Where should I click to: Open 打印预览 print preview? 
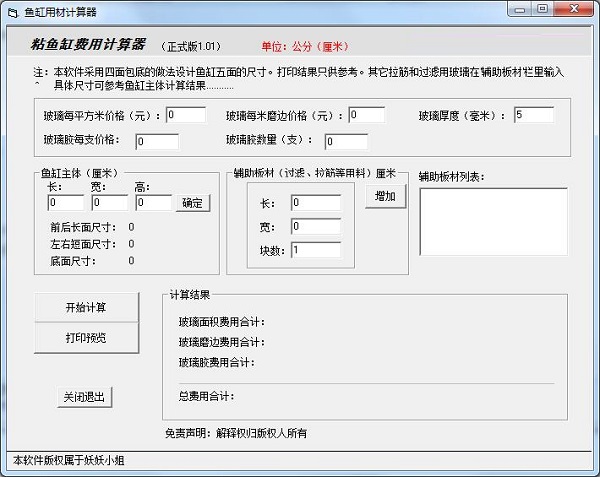(x=85, y=338)
